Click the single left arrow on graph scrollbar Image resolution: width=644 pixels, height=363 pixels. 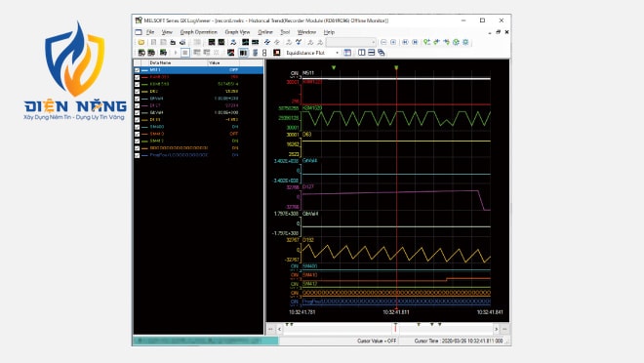(x=279, y=329)
